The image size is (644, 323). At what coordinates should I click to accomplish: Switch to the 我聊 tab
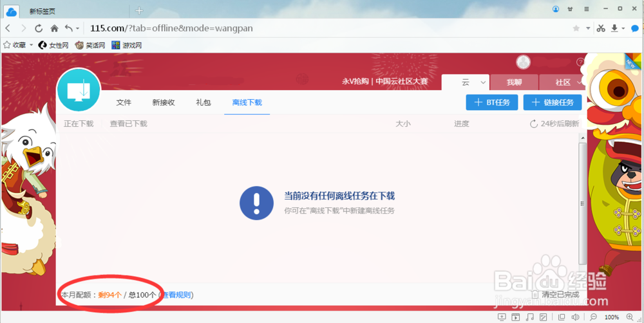click(x=514, y=82)
